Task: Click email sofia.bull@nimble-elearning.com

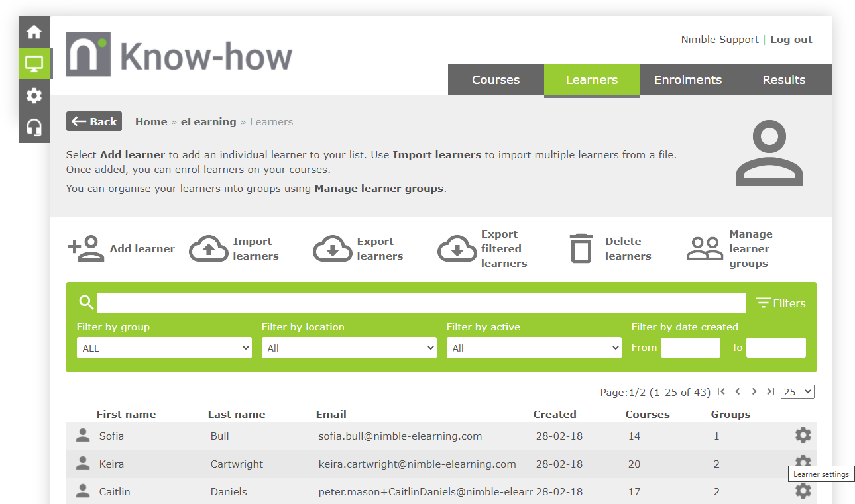Action: pos(400,436)
